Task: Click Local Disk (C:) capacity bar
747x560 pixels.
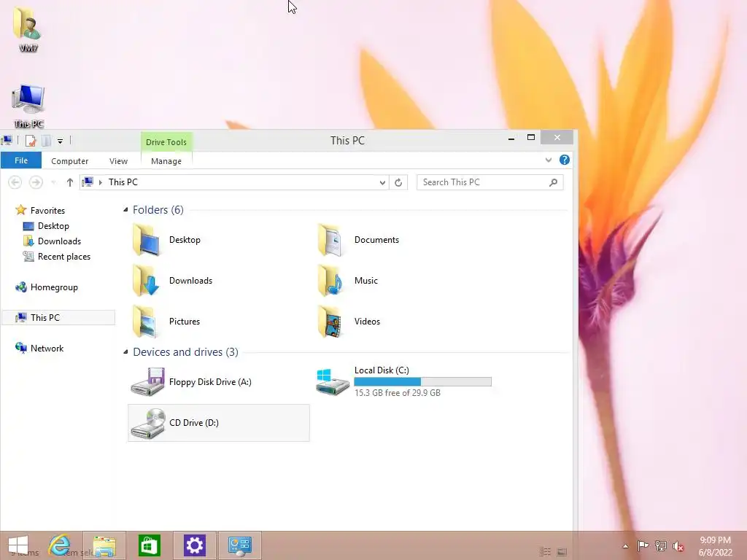Action: [422, 381]
